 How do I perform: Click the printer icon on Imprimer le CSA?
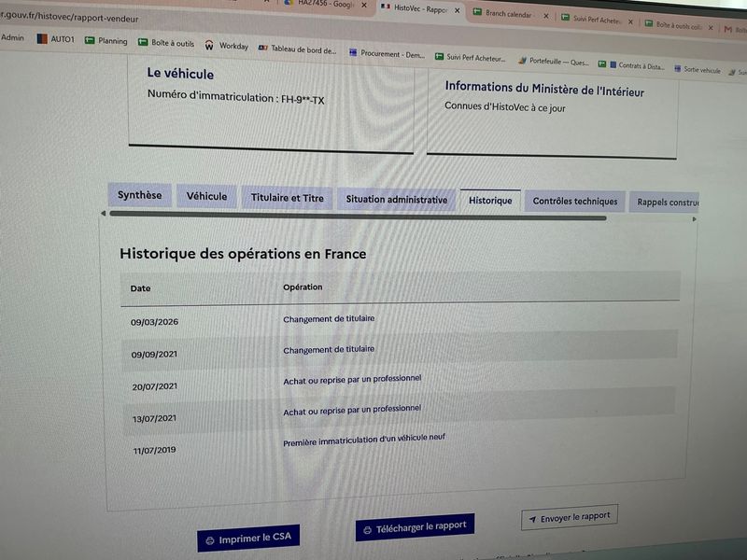210,541
